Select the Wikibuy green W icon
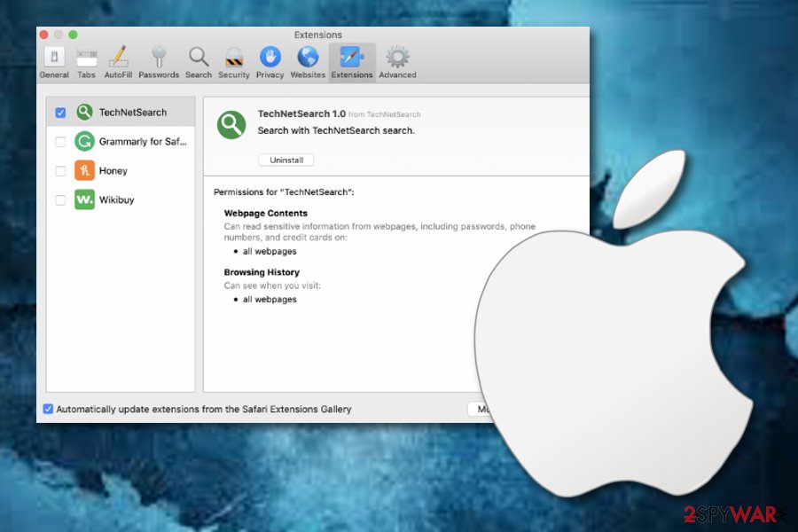The width and height of the screenshot is (798, 532). click(x=84, y=199)
